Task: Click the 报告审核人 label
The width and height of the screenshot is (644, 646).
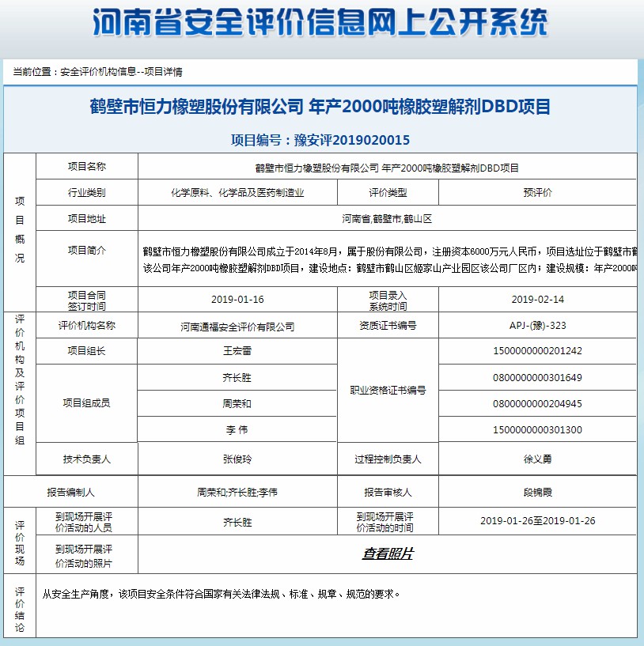Action: (x=388, y=493)
